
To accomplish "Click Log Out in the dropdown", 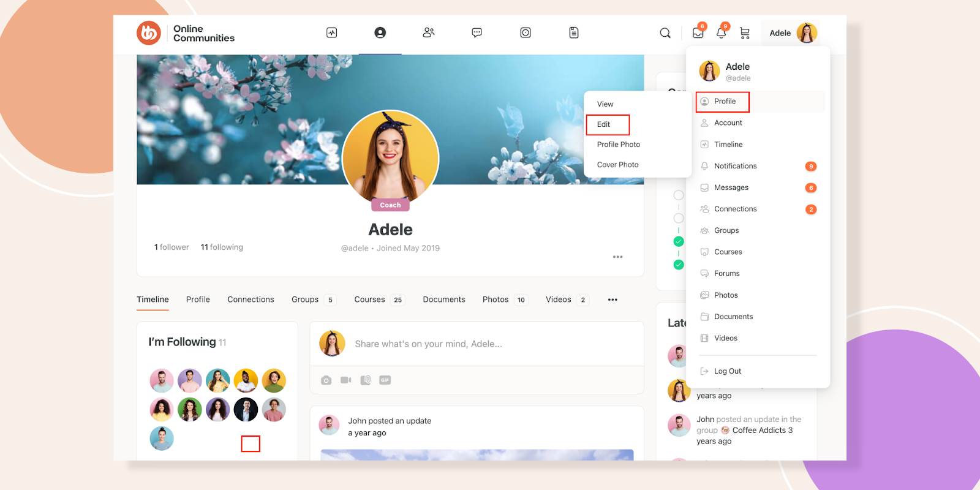I will click(x=728, y=371).
